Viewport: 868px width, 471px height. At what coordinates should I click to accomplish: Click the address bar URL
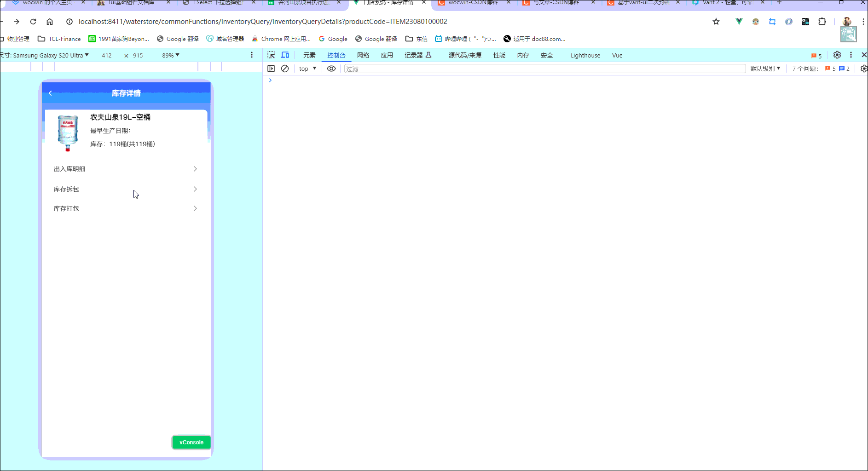[263, 22]
